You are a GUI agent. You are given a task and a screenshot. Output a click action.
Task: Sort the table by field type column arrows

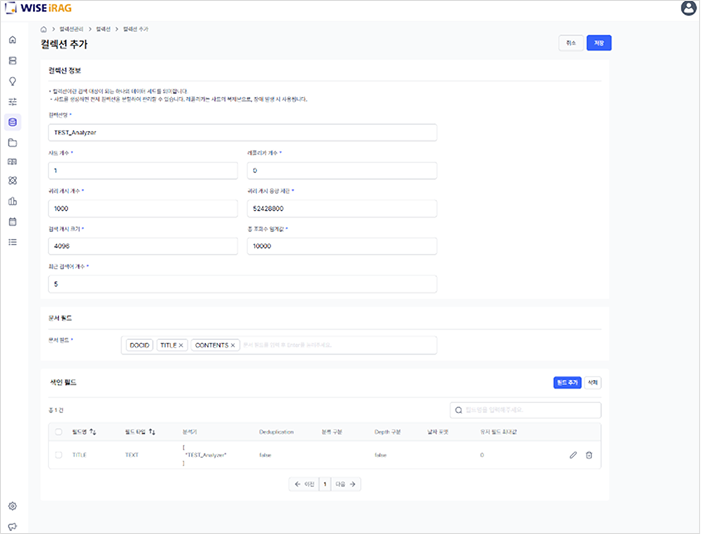pos(153,431)
